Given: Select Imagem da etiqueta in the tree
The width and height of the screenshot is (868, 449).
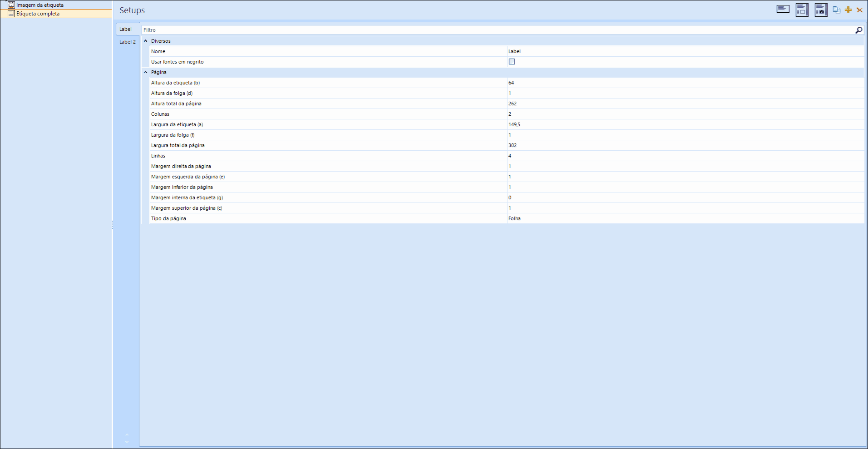Looking at the screenshot, I should pos(40,5).
